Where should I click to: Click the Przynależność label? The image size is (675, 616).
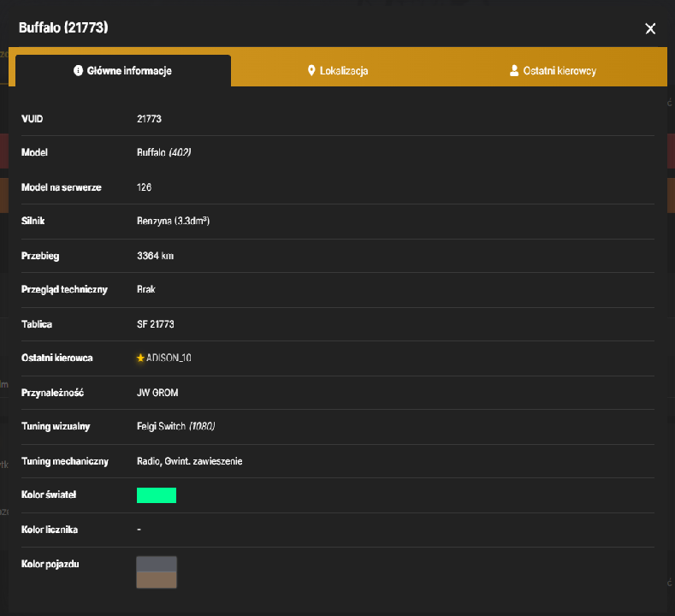coord(52,393)
